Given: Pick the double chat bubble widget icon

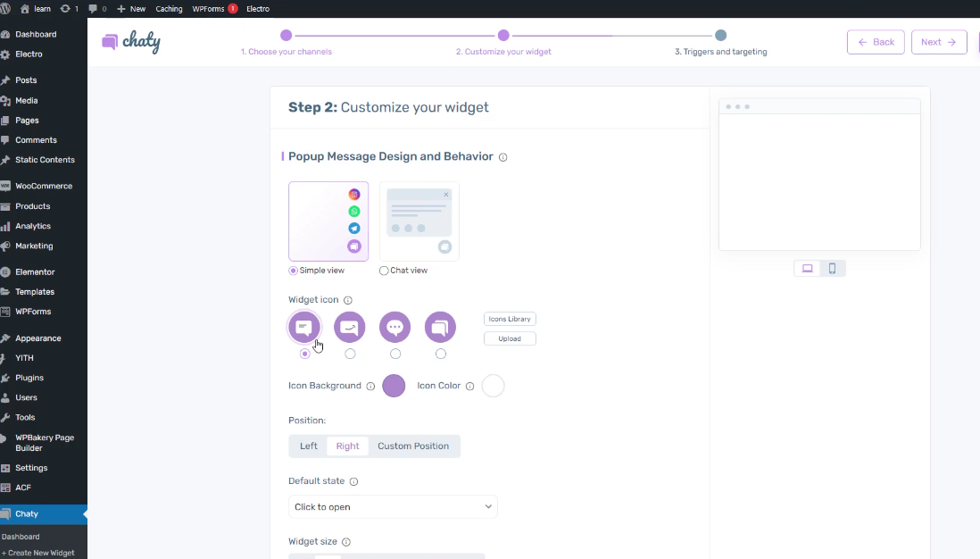Looking at the screenshot, I should pos(440,328).
